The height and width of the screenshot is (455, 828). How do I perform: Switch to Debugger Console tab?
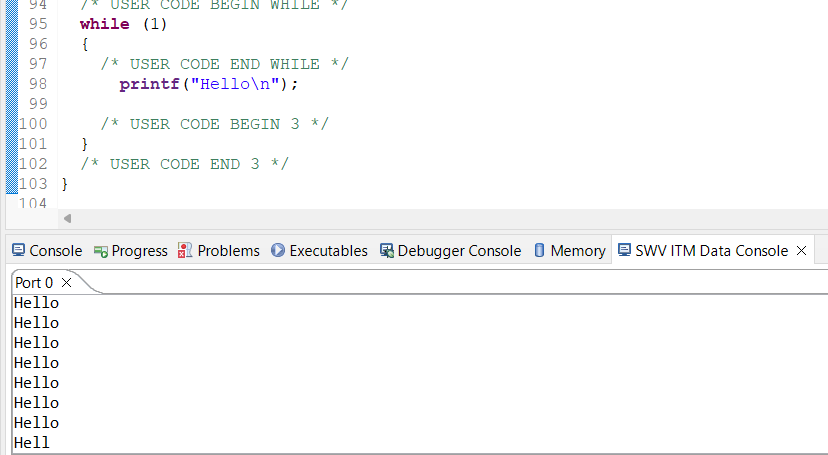point(450,251)
